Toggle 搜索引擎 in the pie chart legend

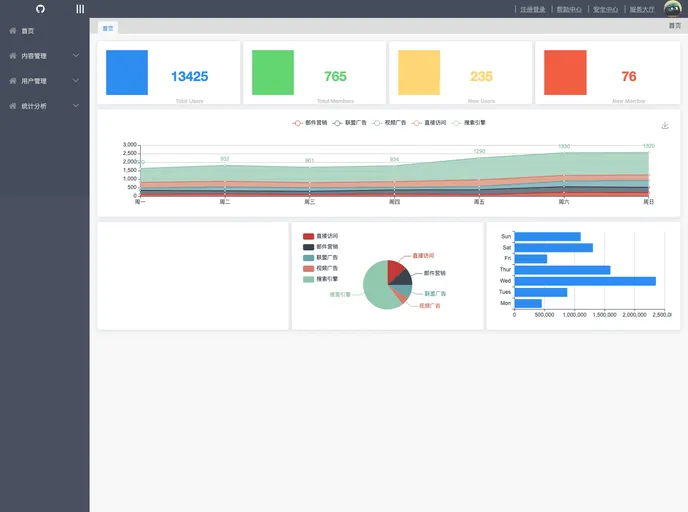320,279
